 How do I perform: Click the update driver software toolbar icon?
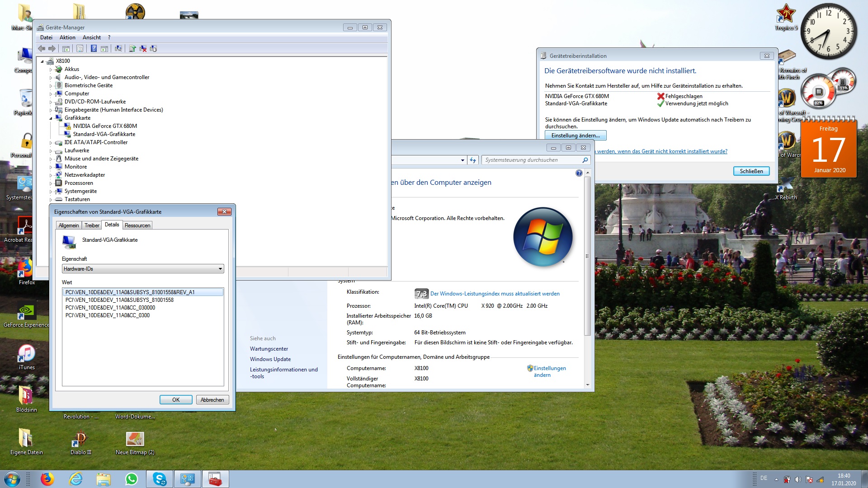pos(132,48)
